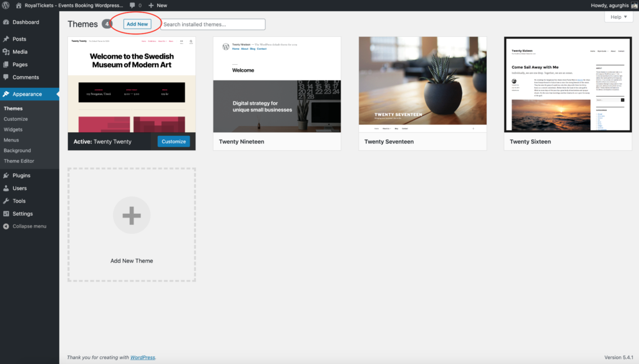
Task: Open the Comments menu label
Action: pos(26,77)
